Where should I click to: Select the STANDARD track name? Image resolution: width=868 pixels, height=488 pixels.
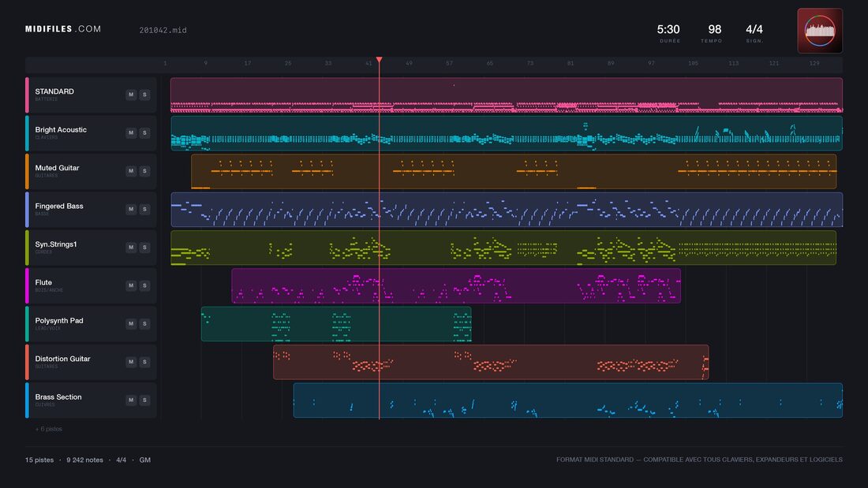(54, 91)
